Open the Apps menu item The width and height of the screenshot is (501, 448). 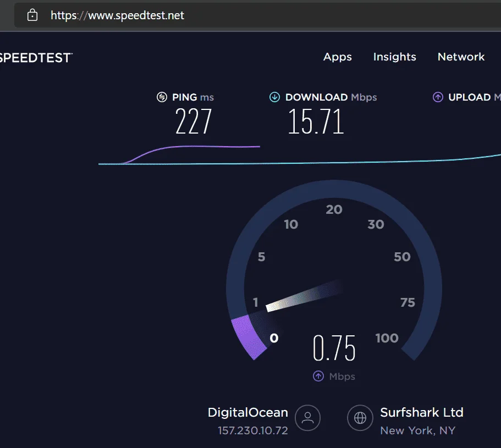tap(338, 57)
